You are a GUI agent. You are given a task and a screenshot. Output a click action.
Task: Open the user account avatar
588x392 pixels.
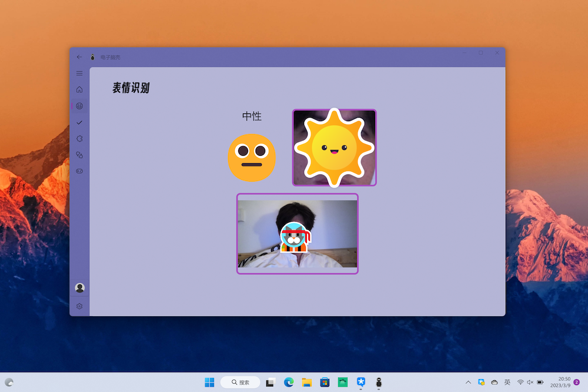click(79, 288)
